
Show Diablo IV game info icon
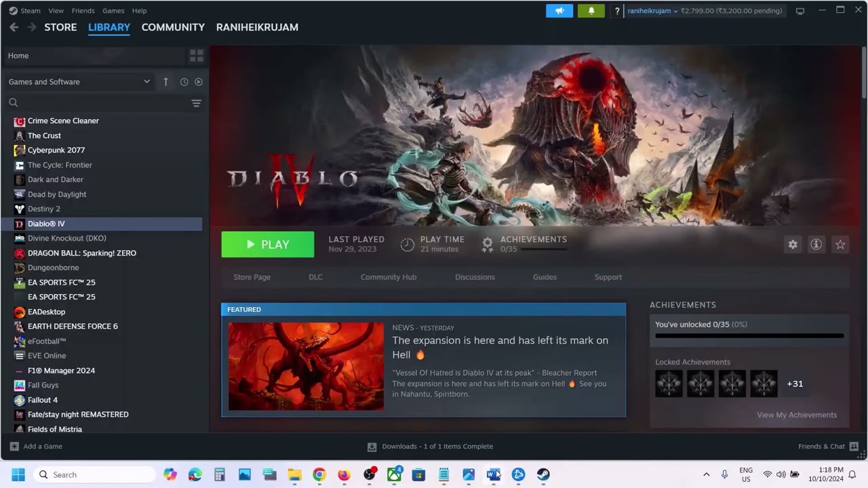click(816, 245)
